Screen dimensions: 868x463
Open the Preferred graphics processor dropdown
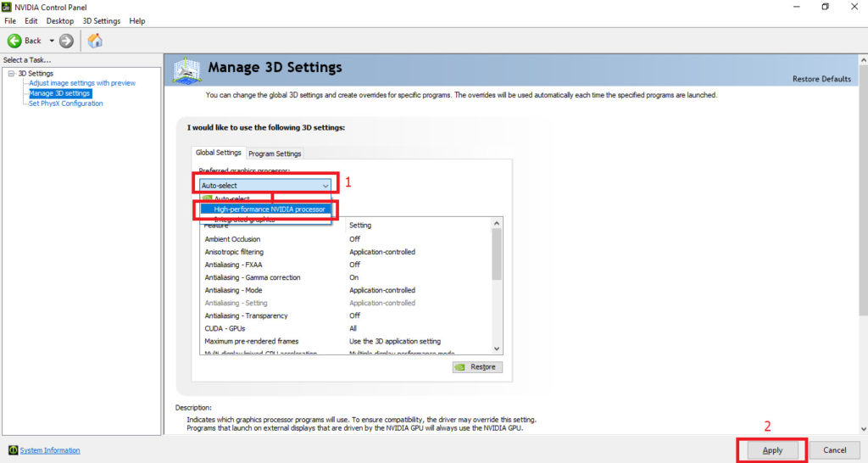265,186
